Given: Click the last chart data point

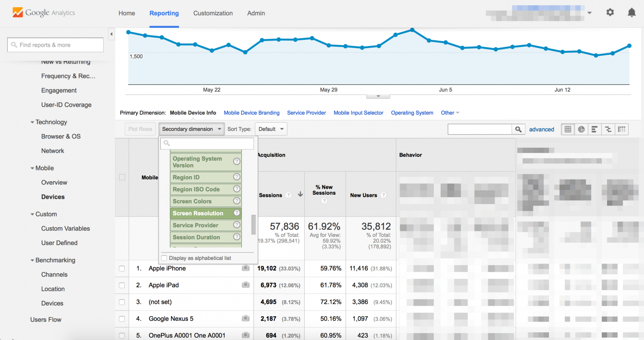Looking at the screenshot, I should pyautogui.click(x=629, y=46).
